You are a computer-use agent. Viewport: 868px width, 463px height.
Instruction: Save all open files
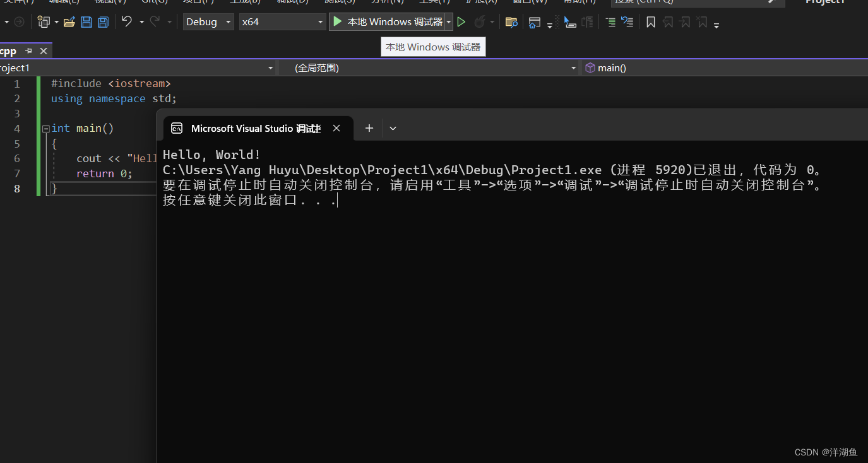click(103, 21)
